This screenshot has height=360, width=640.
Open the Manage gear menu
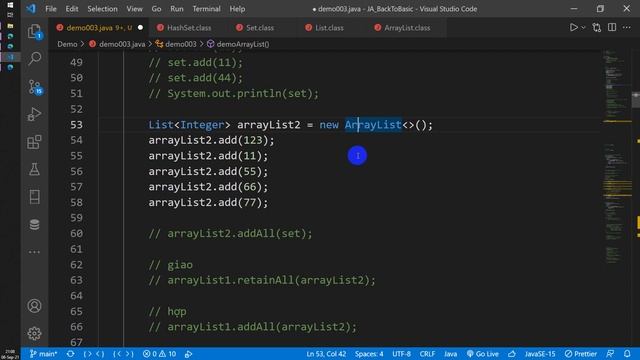pos(35,333)
